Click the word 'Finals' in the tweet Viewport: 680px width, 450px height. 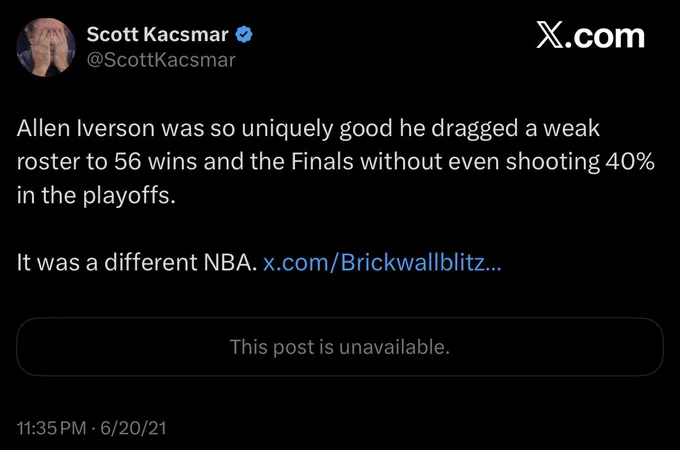(x=323, y=162)
